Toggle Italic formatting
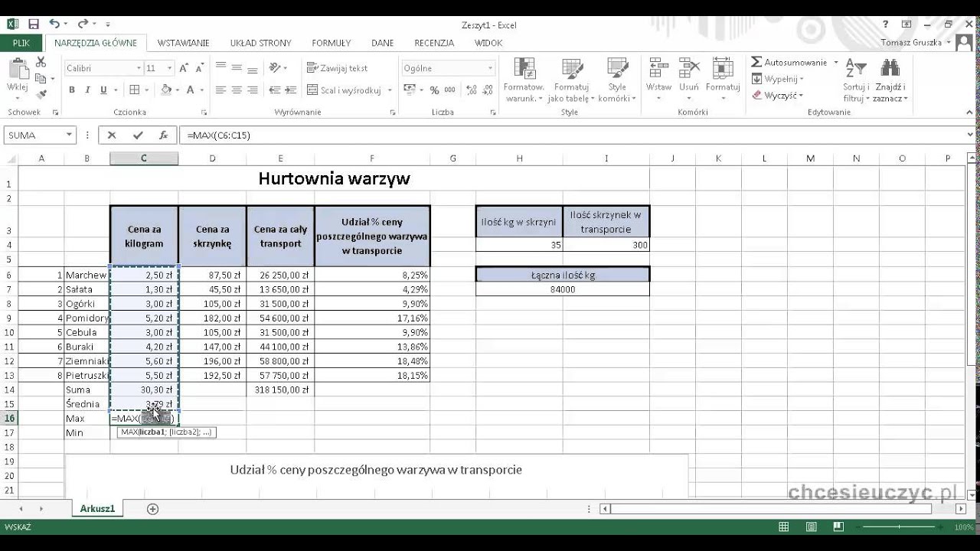 (87, 90)
